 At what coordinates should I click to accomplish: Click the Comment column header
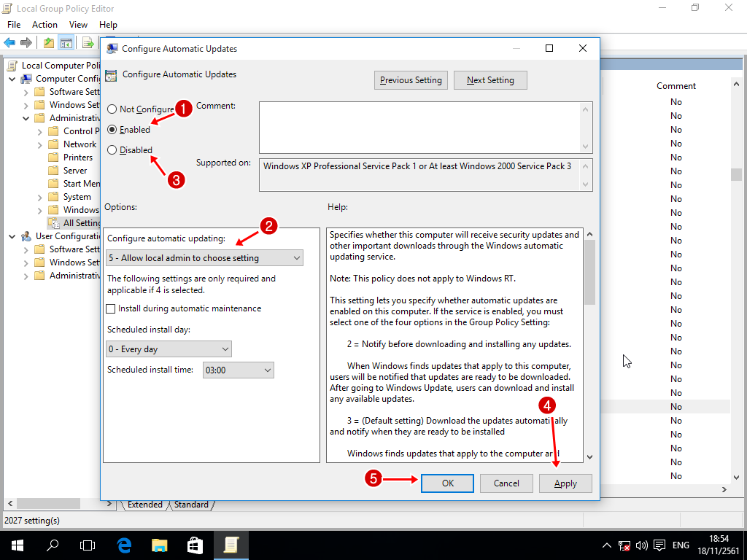(x=676, y=86)
